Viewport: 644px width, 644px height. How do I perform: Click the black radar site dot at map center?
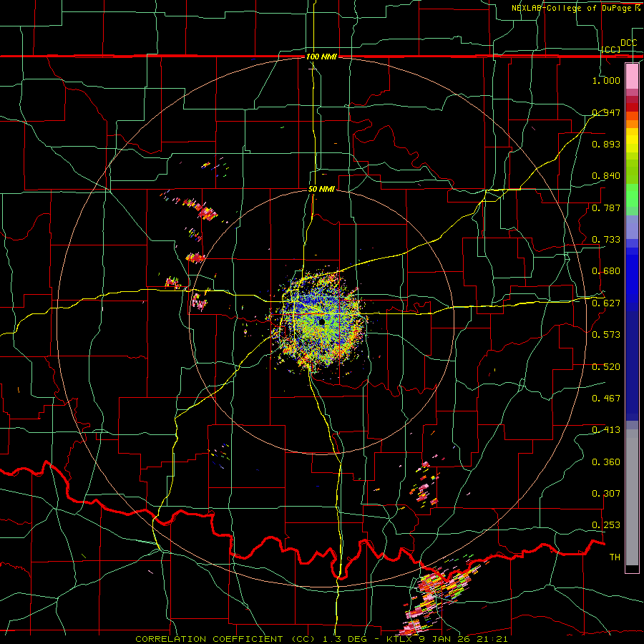(321, 322)
